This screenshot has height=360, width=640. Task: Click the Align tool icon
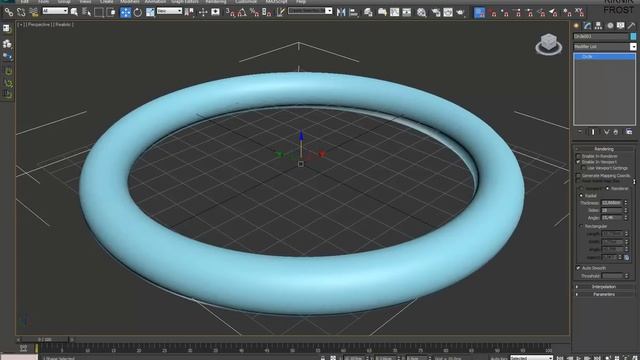[353, 12]
